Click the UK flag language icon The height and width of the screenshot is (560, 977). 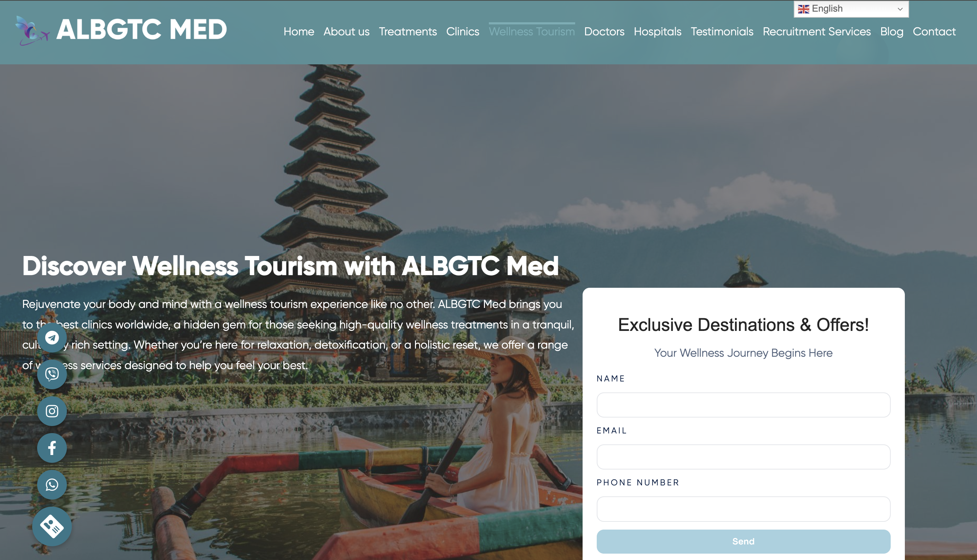803,9
